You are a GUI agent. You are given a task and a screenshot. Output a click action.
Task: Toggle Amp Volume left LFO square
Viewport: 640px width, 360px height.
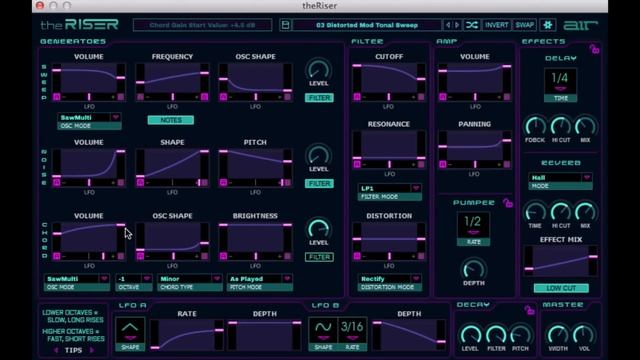(x=442, y=97)
